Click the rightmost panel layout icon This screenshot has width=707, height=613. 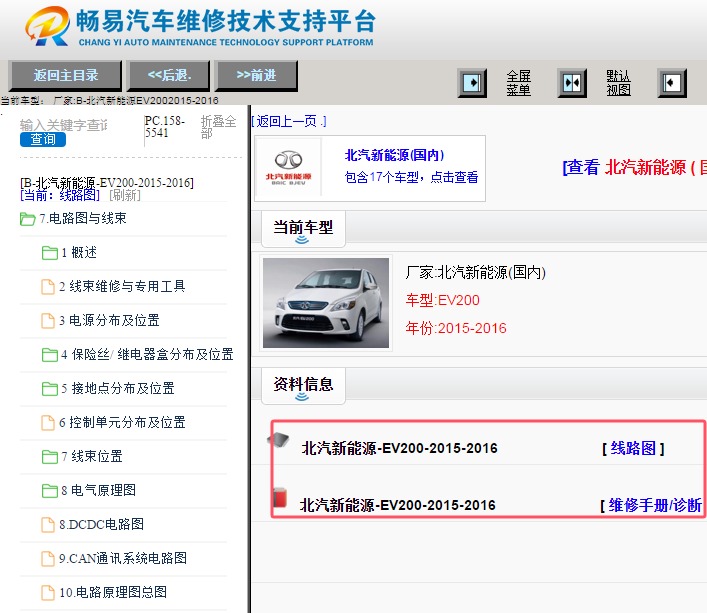pyautogui.click(x=672, y=83)
